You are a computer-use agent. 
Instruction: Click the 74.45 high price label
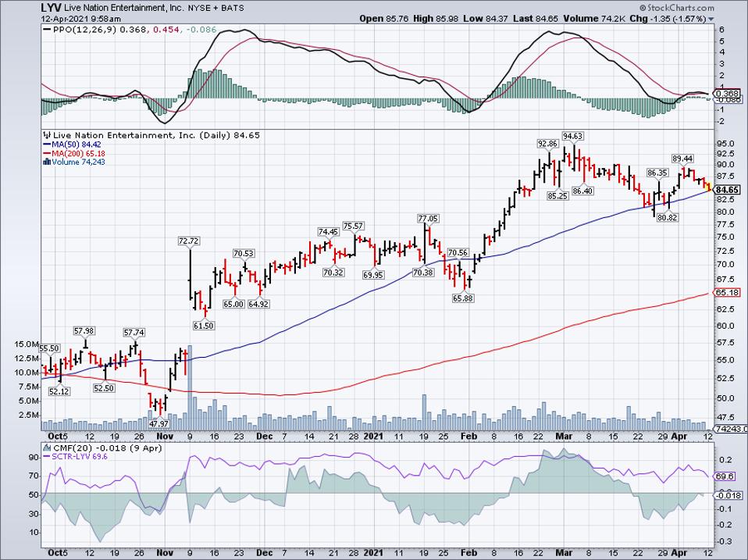pos(328,232)
